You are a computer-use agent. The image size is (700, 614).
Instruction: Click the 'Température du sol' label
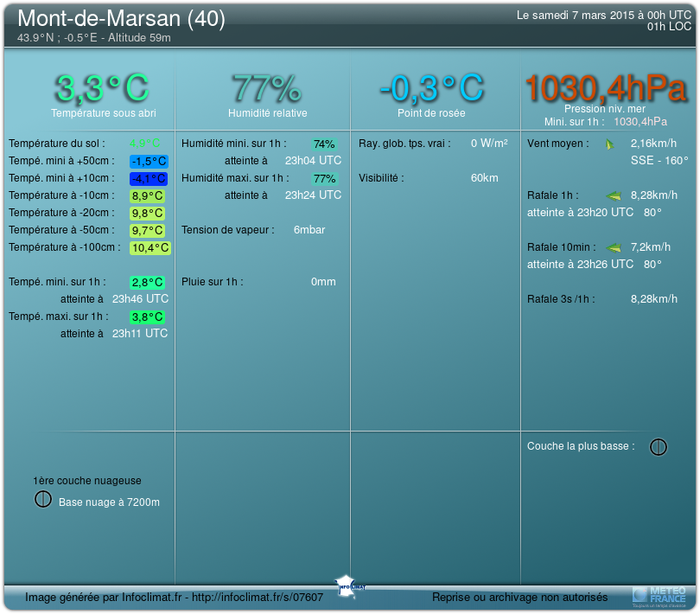tap(57, 144)
